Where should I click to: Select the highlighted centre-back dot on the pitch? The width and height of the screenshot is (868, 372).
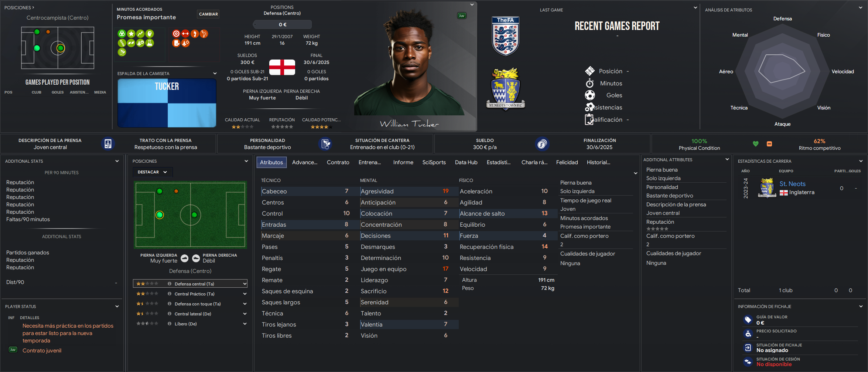coord(160,215)
